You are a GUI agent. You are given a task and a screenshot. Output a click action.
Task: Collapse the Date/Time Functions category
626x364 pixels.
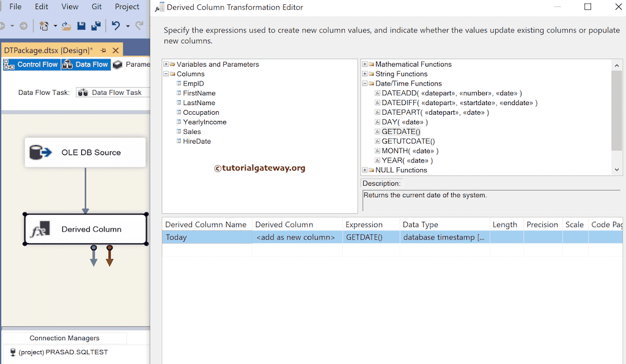click(364, 83)
